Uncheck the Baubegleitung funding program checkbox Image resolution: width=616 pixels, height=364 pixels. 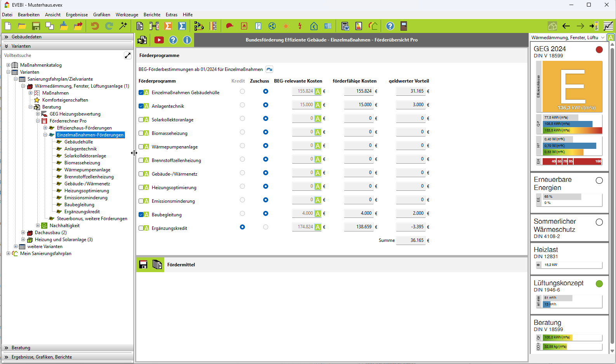(x=141, y=215)
